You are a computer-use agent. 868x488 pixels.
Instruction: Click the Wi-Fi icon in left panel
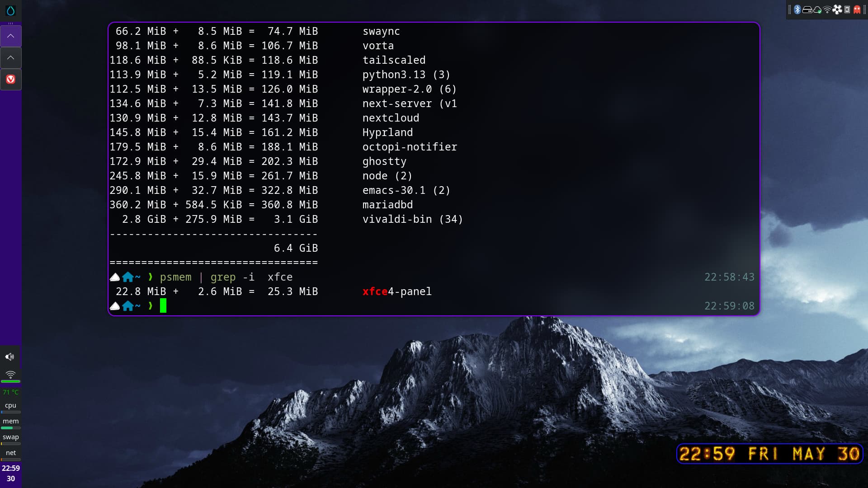point(10,374)
